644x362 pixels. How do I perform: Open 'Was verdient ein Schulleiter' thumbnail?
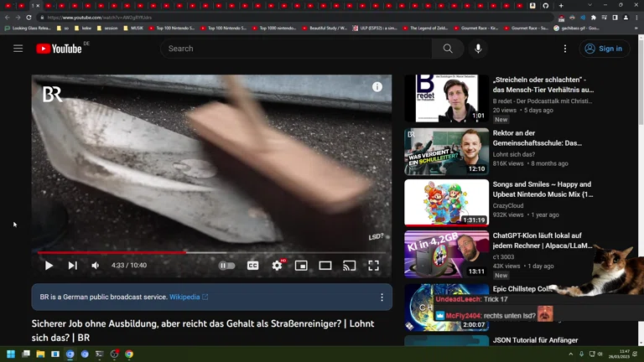pyautogui.click(x=446, y=152)
